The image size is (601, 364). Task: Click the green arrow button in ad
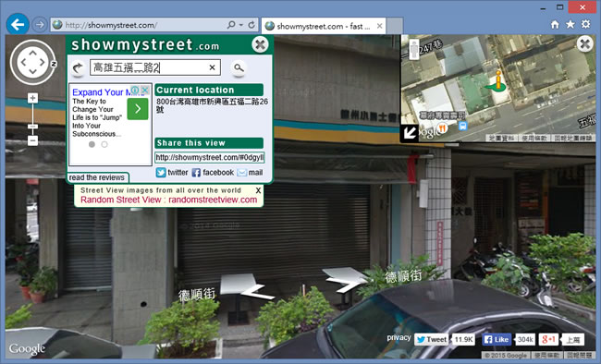pos(138,109)
